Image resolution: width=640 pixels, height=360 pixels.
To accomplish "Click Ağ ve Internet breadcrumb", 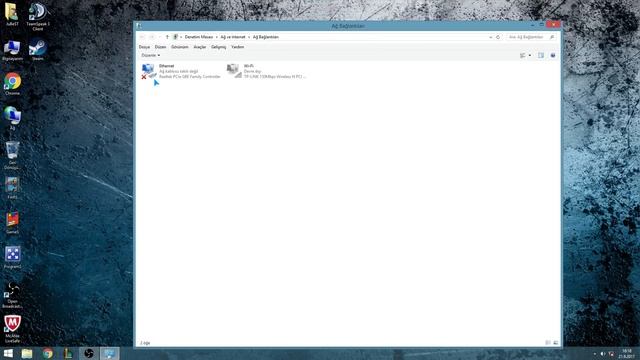I will [x=233, y=37].
